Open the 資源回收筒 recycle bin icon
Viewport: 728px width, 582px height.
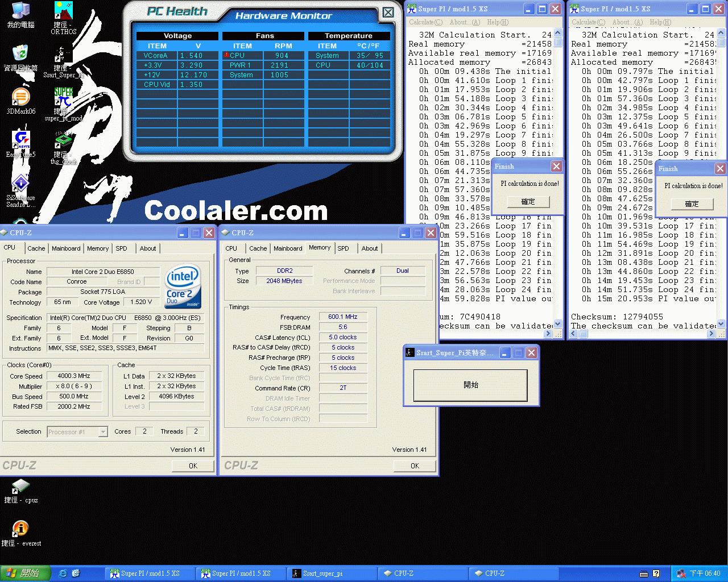coord(20,58)
